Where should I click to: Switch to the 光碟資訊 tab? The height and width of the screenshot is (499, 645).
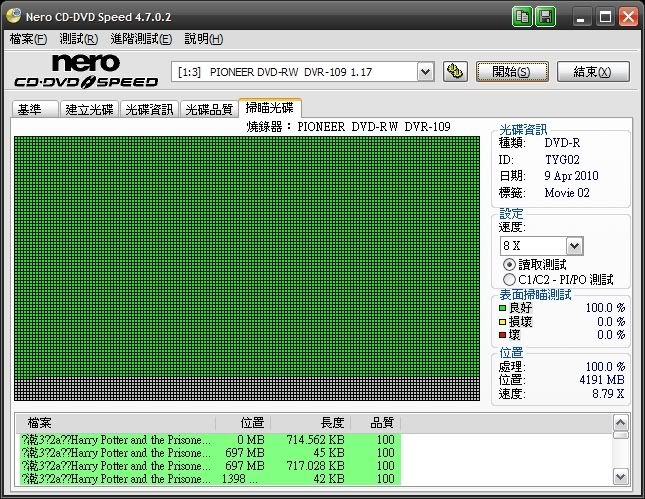pos(149,109)
